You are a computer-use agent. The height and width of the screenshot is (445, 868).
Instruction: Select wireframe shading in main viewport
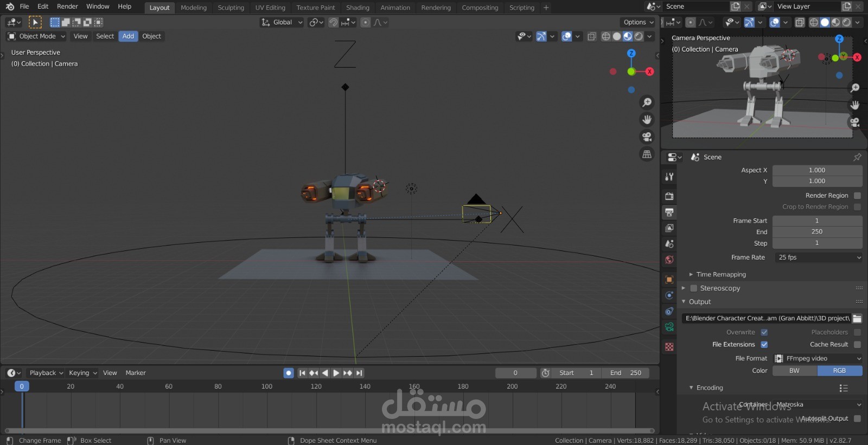click(606, 36)
